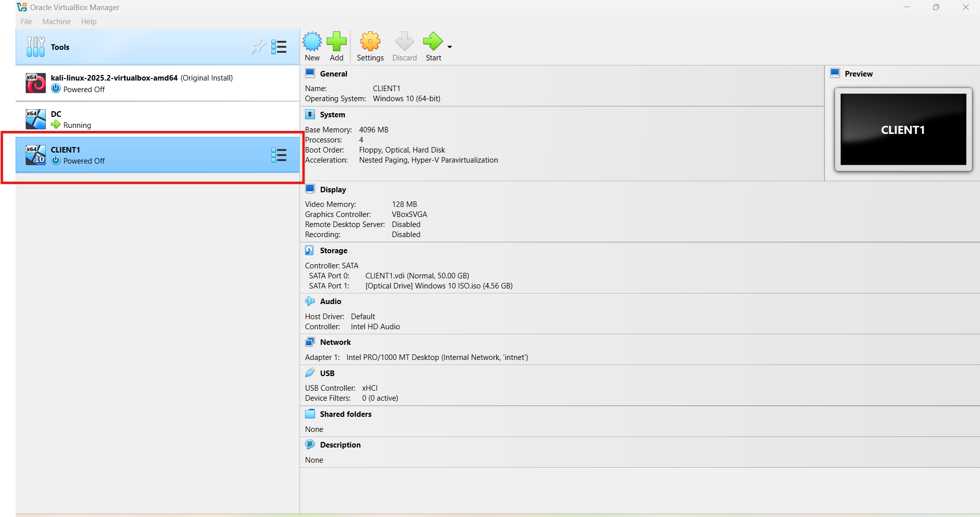
Task: Click the Preview panel monitor icon
Action: point(835,73)
